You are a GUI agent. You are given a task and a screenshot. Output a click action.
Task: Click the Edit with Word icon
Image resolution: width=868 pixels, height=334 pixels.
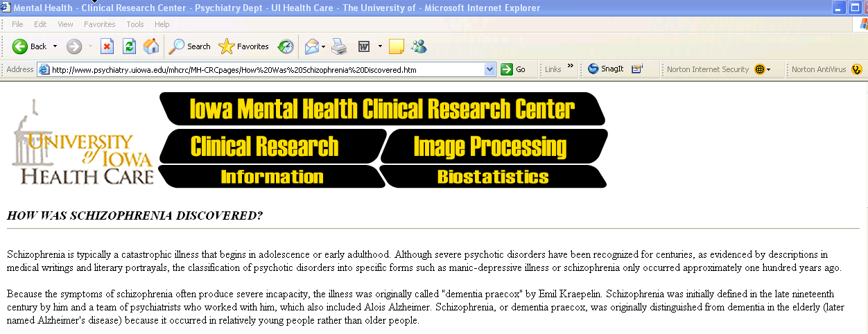[363, 46]
